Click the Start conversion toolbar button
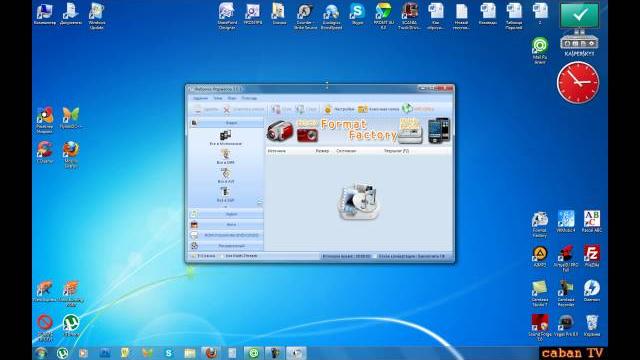Image resolution: width=640 pixels, height=360 pixels. [306, 109]
